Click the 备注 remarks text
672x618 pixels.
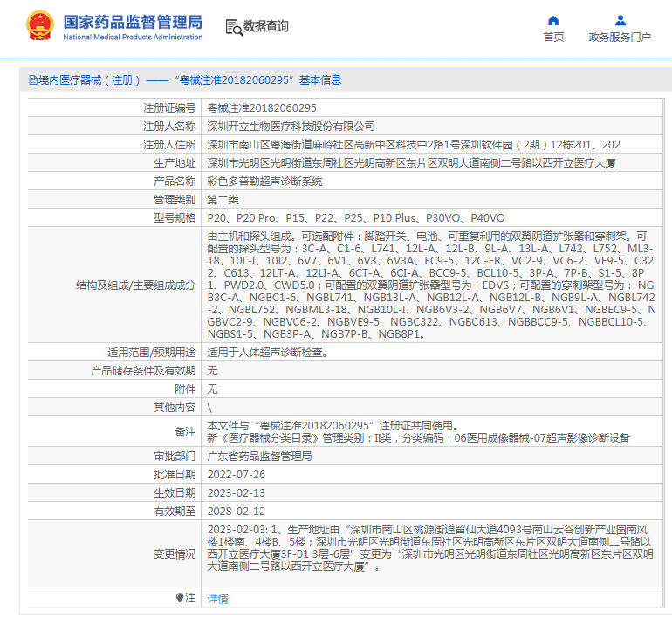(418, 431)
